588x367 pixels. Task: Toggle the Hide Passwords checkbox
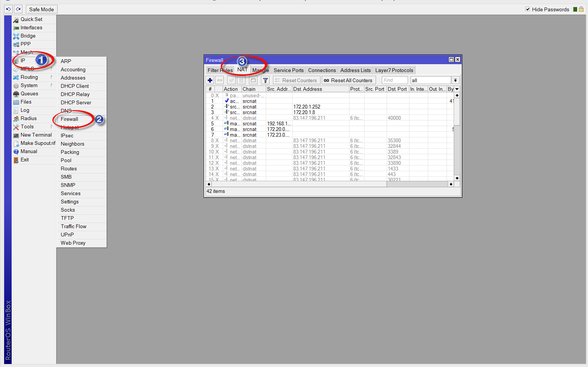(528, 9)
